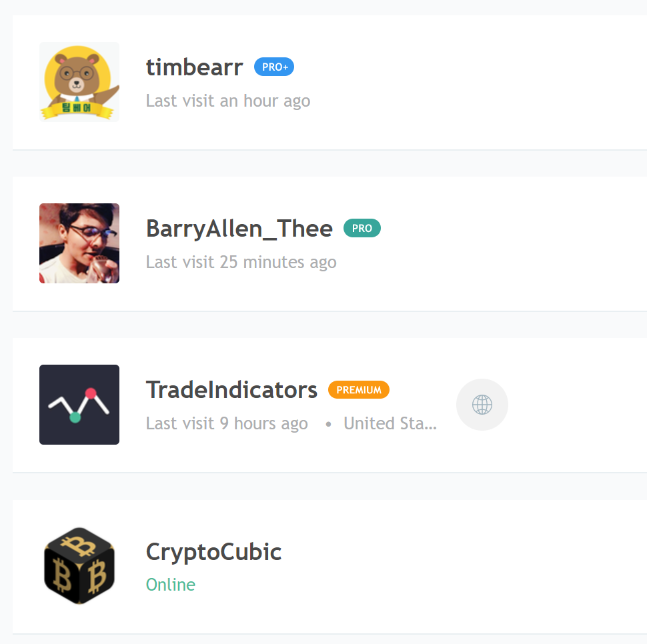The height and width of the screenshot is (644, 647).
Task: Click the PRO badge next to BarryAllen_Thee
Action: pyautogui.click(x=362, y=228)
